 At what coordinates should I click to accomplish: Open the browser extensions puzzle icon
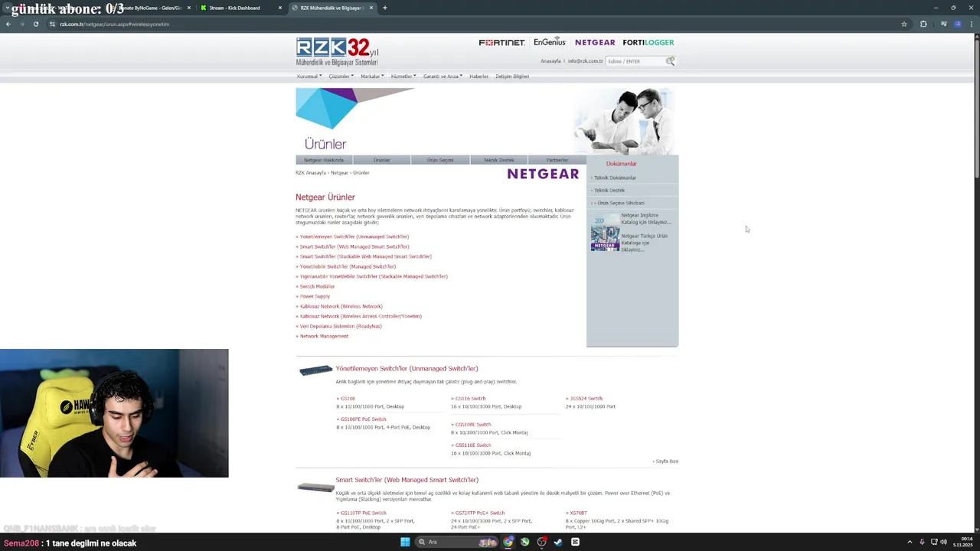[x=923, y=24]
